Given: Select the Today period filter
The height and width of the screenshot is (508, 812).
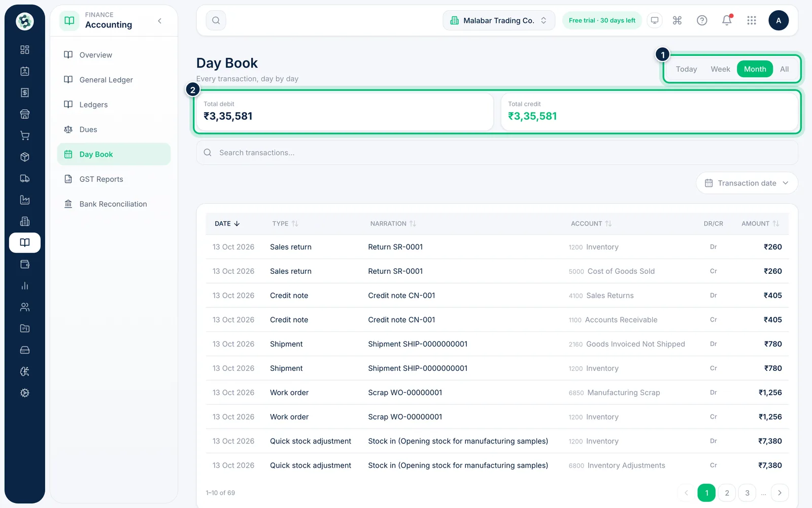Looking at the screenshot, I should click(x=686, y=69).
